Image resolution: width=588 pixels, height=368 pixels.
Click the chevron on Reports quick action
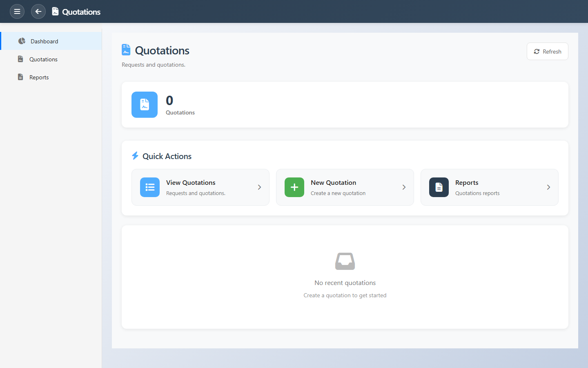(x=548, y=187)
